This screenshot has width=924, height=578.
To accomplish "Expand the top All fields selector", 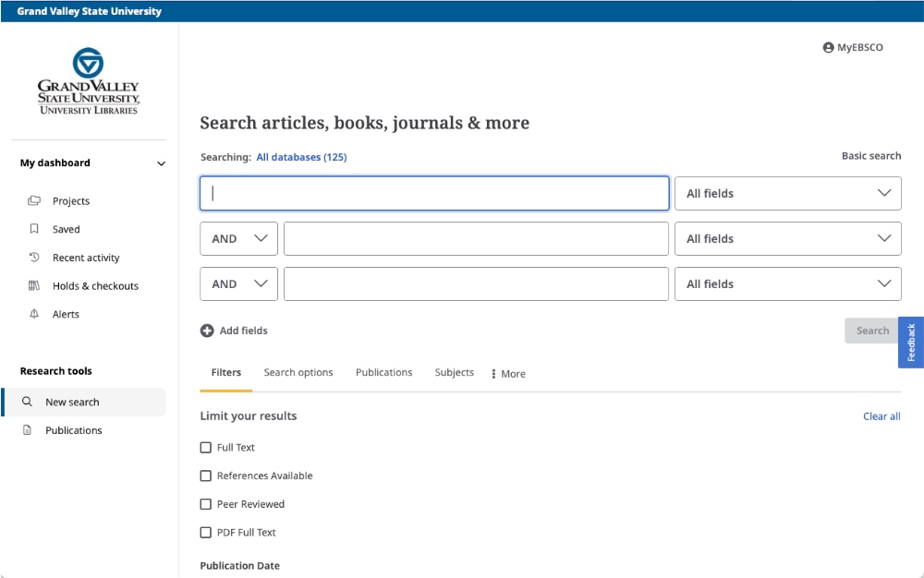I will tap(788, 193).
